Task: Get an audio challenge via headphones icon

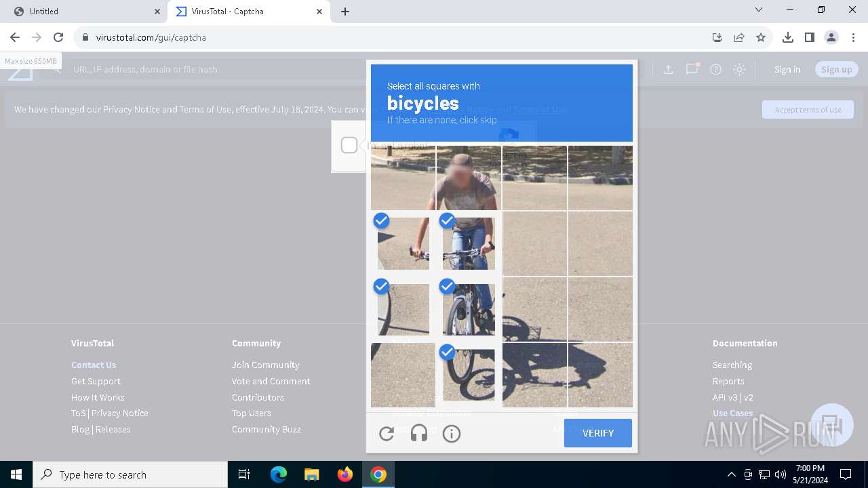Action: 419,433
